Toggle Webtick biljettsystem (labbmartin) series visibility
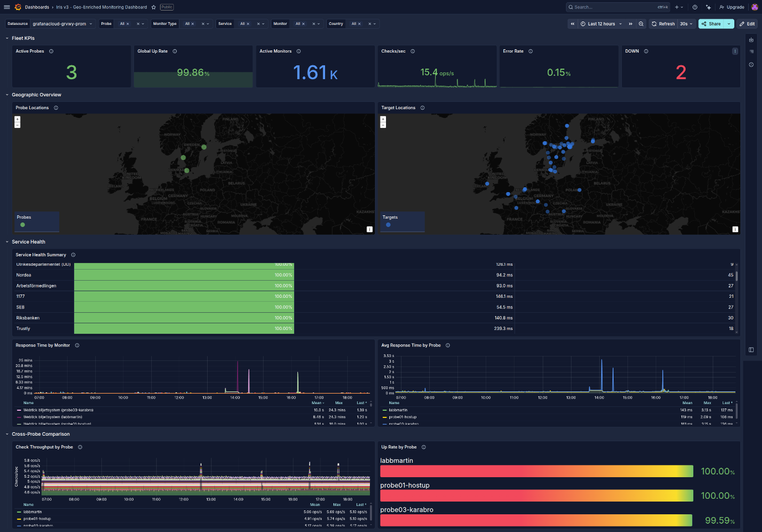The image size is (762, 532). 53,417
